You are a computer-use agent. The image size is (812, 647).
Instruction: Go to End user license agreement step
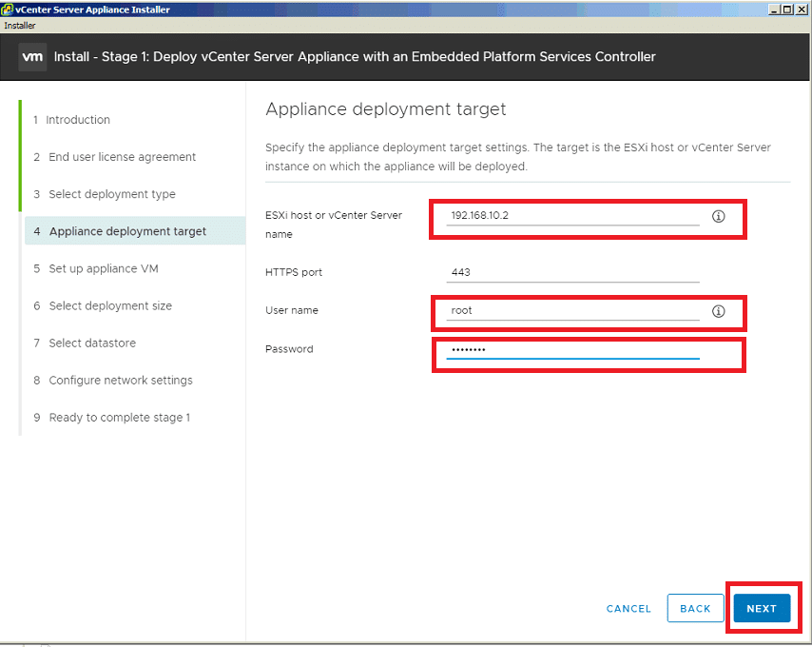[x=115, y=157]
